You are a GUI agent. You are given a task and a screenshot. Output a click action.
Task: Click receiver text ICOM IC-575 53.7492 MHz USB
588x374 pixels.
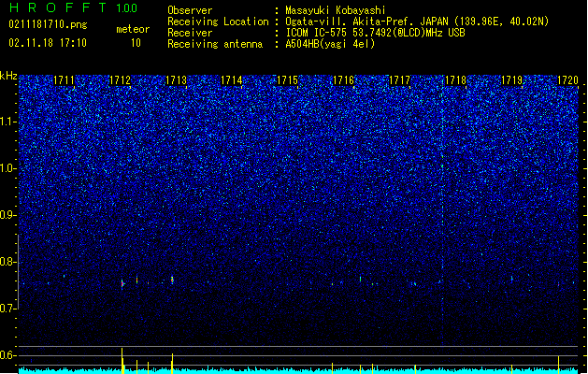click(x=376, y=33)
